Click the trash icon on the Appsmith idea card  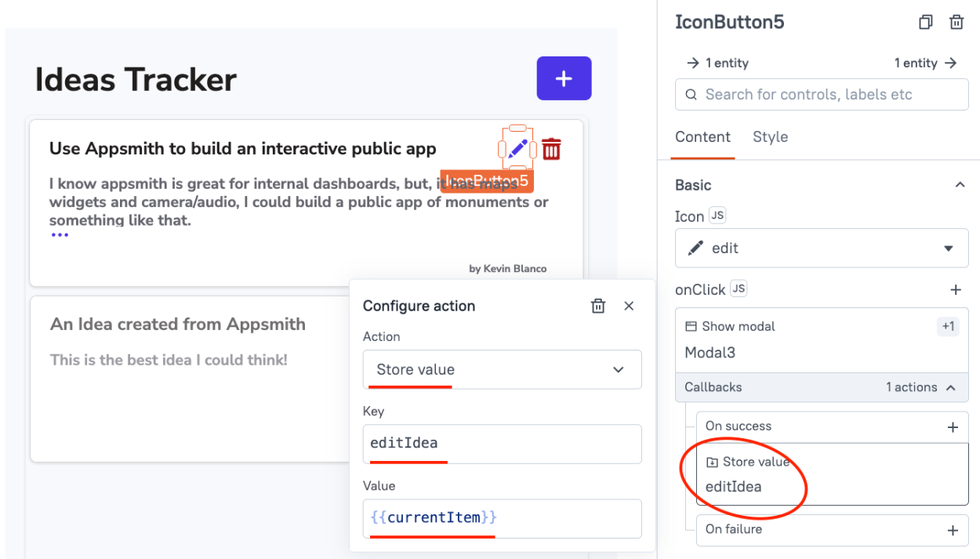[x=552, y=148]
